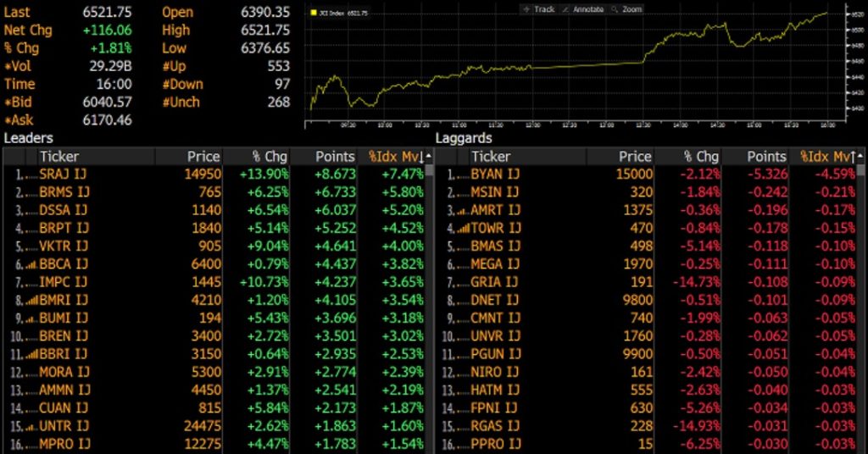Click the Track crosshair icon on the chart
This screenshot has width=868, height=454.
coord(526,9)
